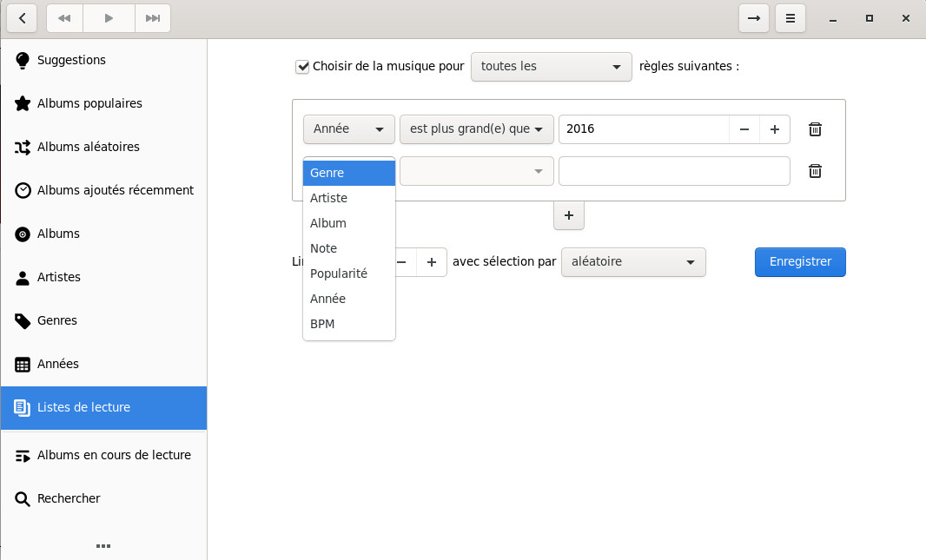
Task: Add a new rule with plus button
Action: coord(568,215)
